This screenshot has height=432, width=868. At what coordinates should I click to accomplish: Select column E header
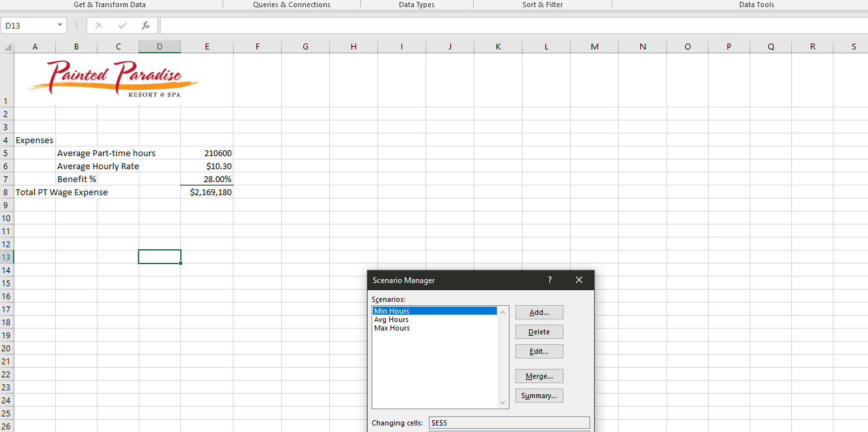[207, 47]
